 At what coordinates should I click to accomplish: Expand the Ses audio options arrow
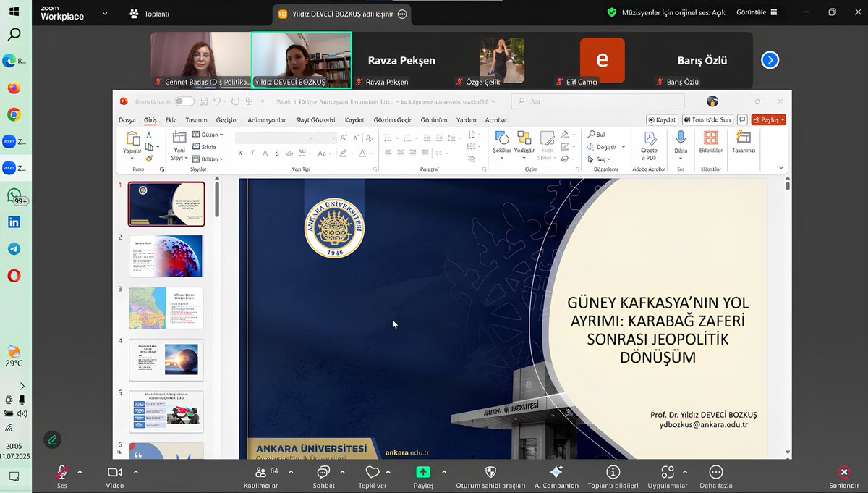click(x=80, y=472)
